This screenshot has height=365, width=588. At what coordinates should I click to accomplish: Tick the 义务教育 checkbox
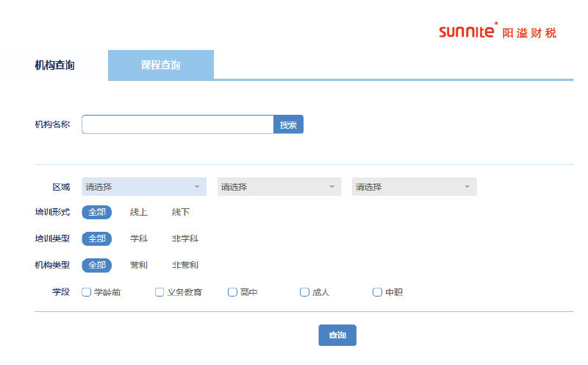click(159, 292)
